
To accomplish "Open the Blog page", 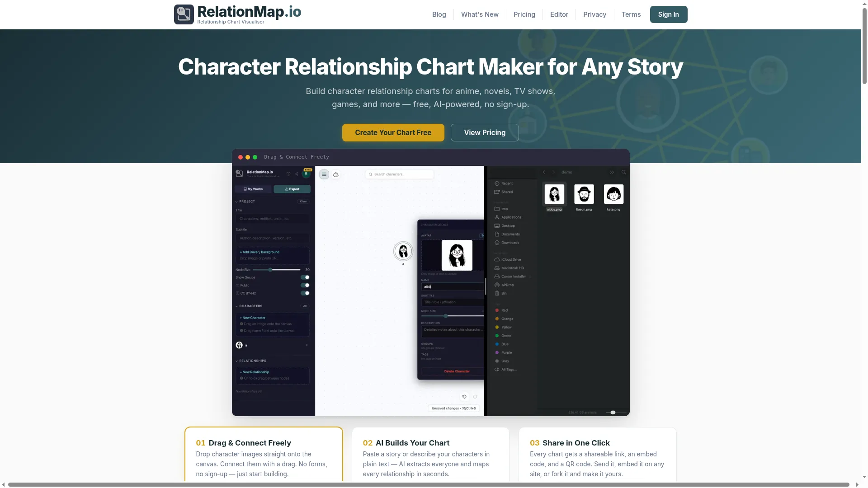I will (439, 14).
